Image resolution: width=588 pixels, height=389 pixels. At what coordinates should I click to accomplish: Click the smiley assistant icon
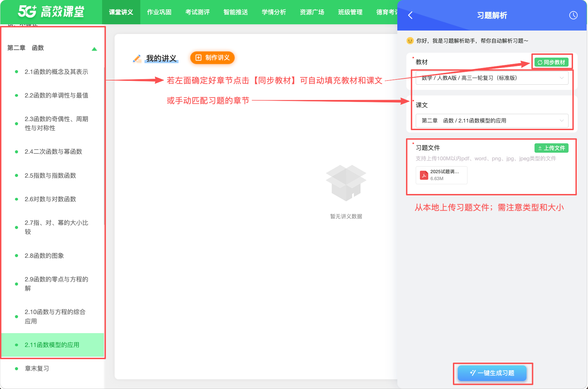pyautogui.click(x=410, y=41)
